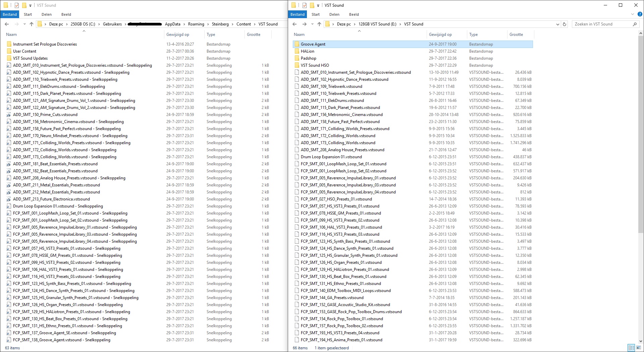Click Back arrow in right VST Sound window
Viewport: 644px width, 352px height.
point(294,24)
